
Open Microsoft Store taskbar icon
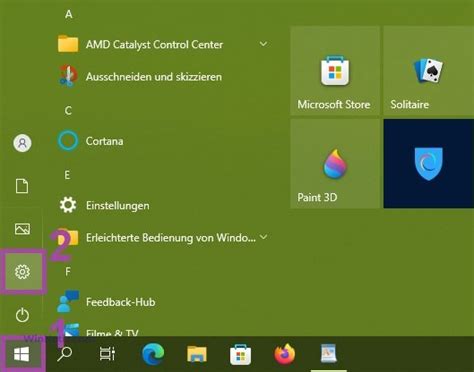tap(240, 354)
